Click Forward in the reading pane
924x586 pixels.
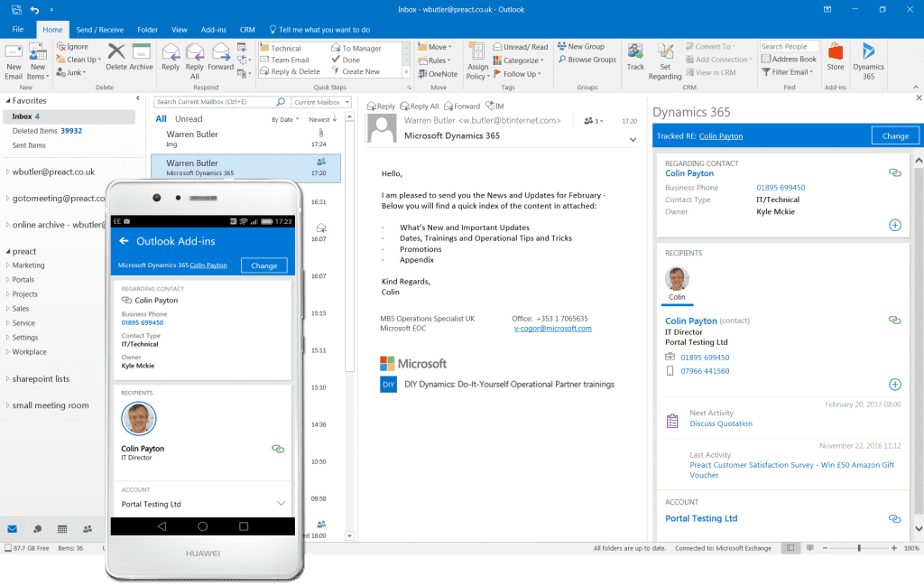tap(462, 107)
